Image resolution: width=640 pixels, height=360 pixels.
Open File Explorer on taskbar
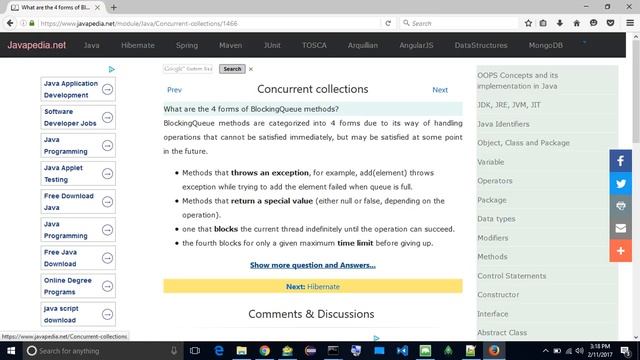click(242, 351)
